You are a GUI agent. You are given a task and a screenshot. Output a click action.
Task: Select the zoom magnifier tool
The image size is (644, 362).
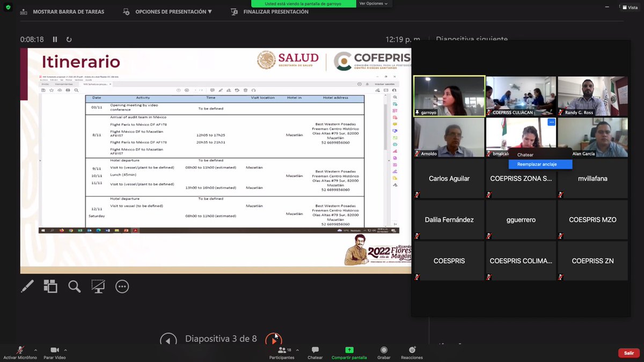click(x=74, y=286)
